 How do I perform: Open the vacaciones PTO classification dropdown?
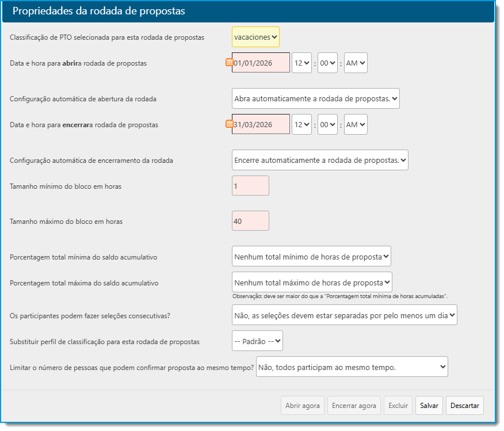[x=255, y=37]
